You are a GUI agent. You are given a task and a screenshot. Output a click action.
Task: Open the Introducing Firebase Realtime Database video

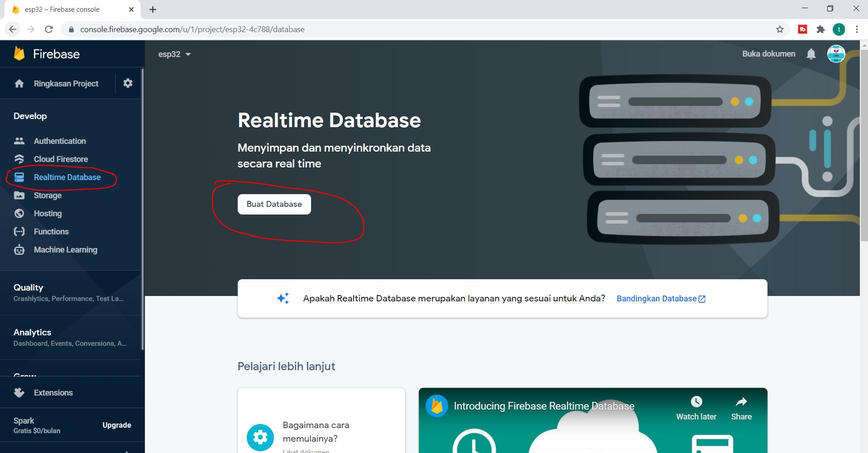click(x=593, y=420)
